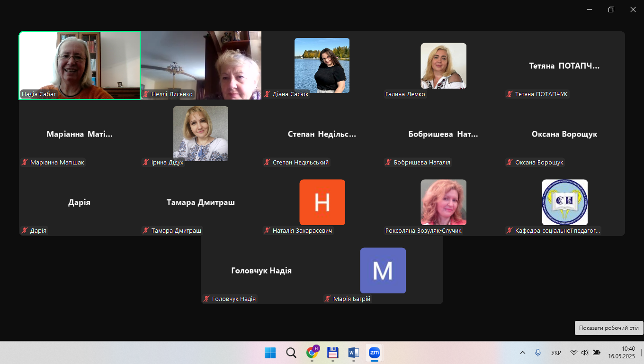Click the battery status icon
This screenshot has height=364, width=644.
[x=596, y=353]
